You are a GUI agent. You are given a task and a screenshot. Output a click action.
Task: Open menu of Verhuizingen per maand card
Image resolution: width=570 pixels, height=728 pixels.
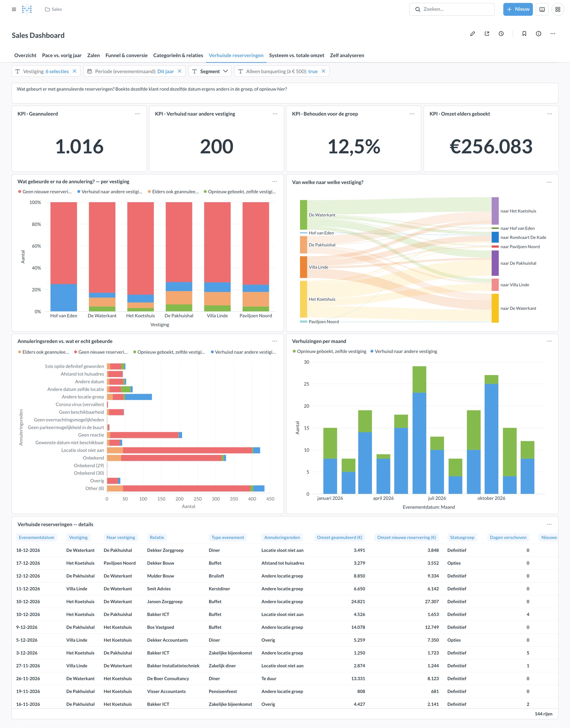(549, 341)
